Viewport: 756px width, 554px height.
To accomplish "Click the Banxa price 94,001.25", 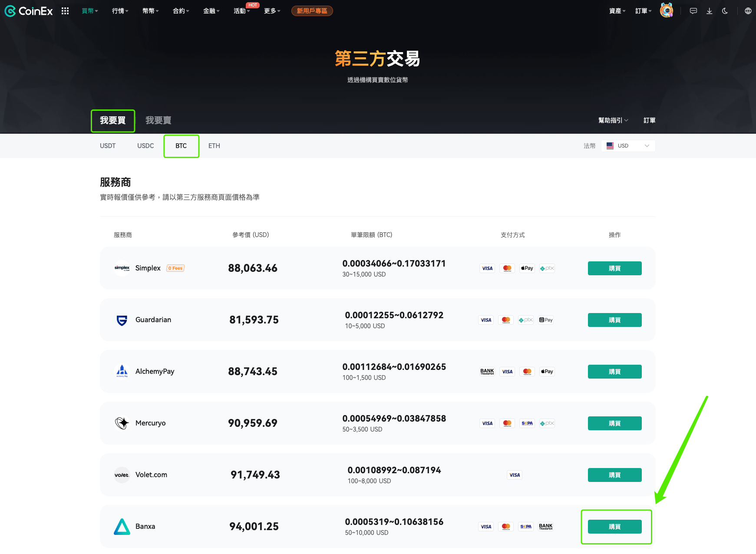I will (x=254, y=527).
